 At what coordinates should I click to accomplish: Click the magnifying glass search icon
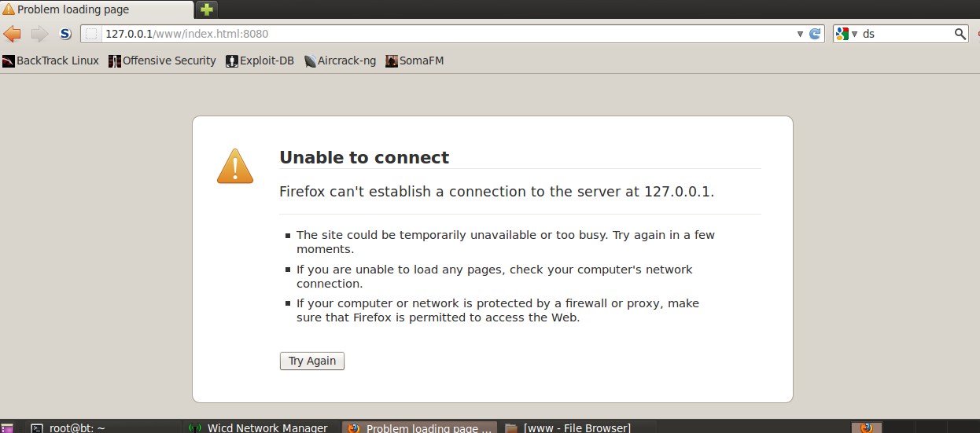[x=960, y=34]
